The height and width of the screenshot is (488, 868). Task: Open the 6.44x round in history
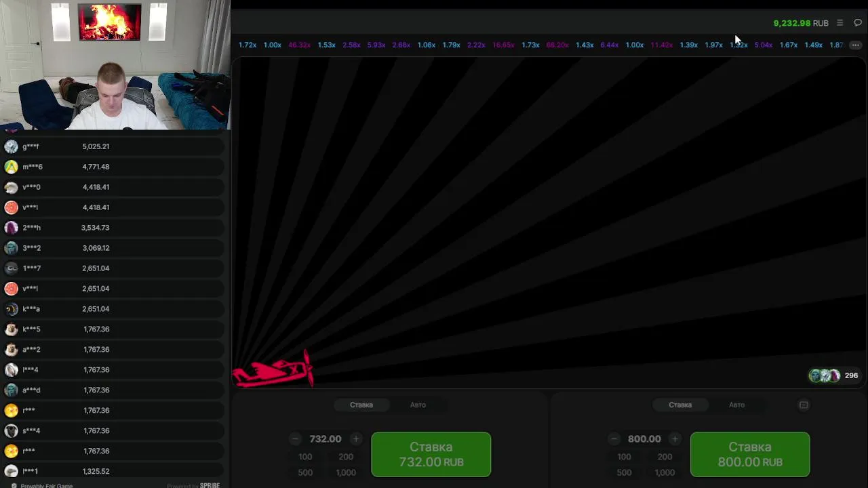point(609,45)
